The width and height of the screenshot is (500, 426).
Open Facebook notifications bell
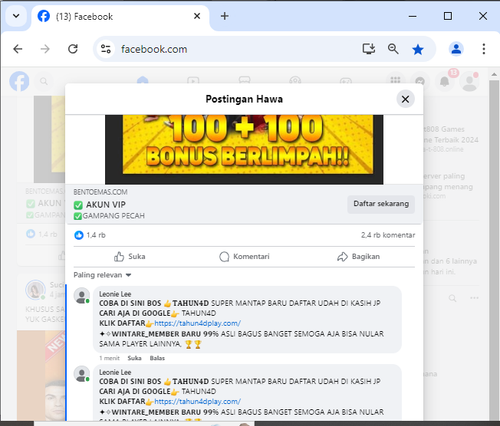point(445,81)
